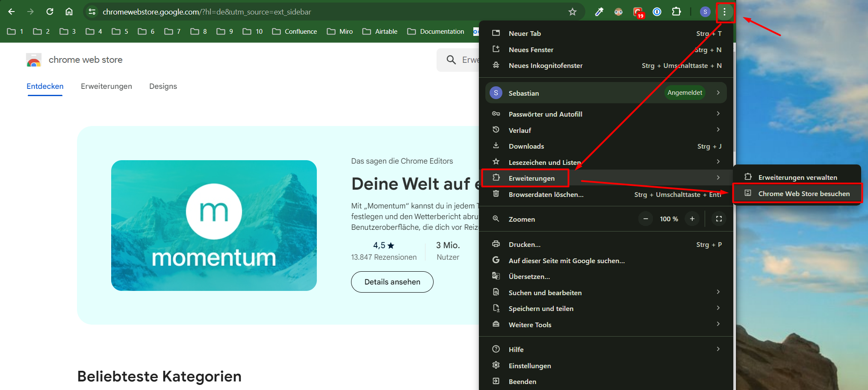Decrease zoom with the minus button
This screenshot has width=868, height=390.
point(646,219)
